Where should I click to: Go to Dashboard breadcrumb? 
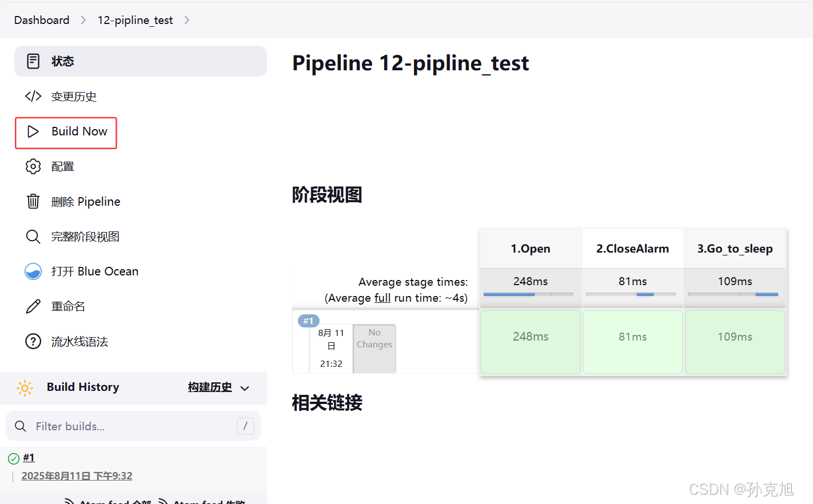tap(42, 20)
